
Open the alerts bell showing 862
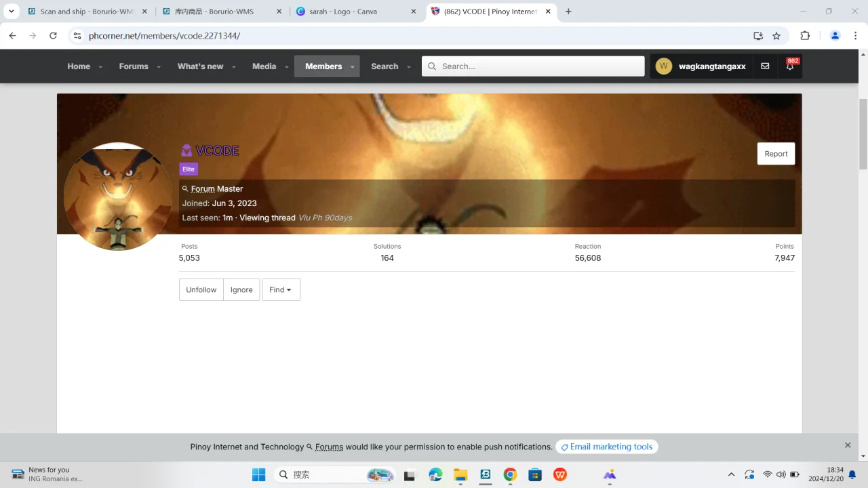[790, 66]
